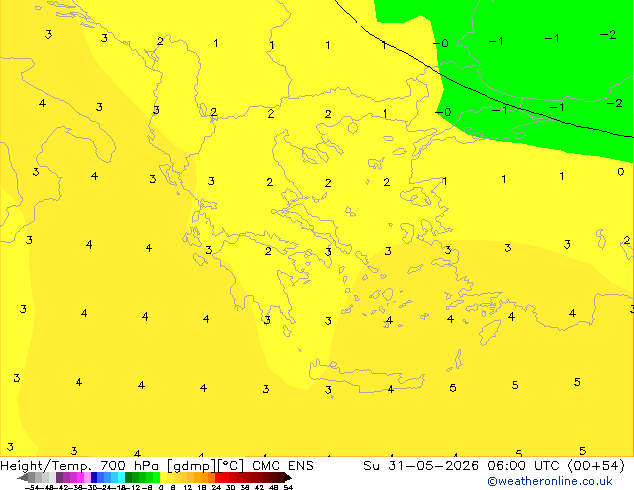Click the Su 31-05-2026 06:00 UTC timestamp

(494, 466)
